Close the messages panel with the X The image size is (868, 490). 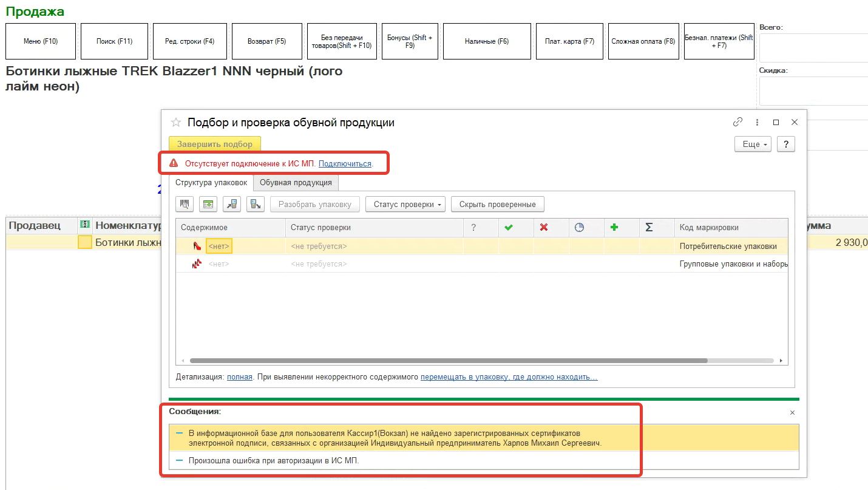[792, 413]
